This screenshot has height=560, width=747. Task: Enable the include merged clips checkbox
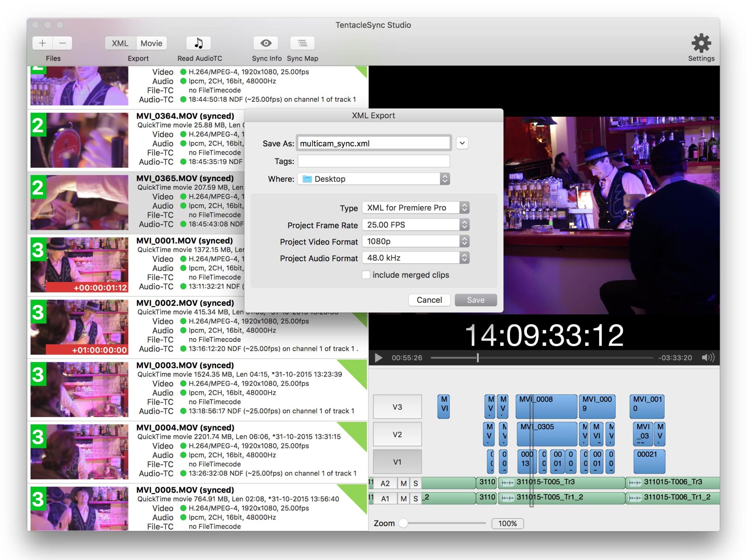coord(366,275)
